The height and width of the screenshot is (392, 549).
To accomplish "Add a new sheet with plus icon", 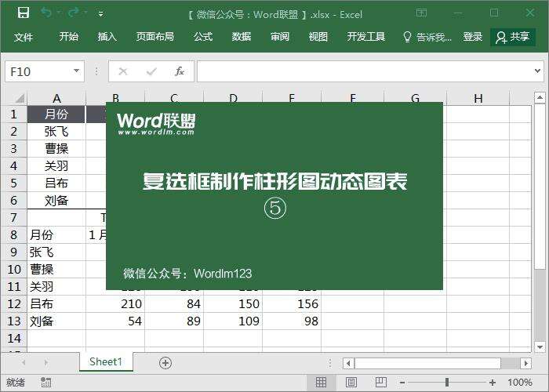I will point(165,362).
